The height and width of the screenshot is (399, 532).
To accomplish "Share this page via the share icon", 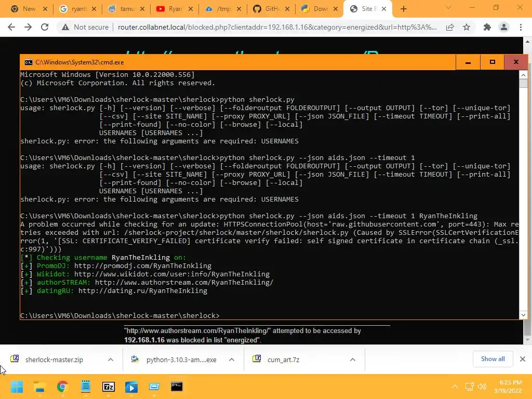I will coord(450,27).
